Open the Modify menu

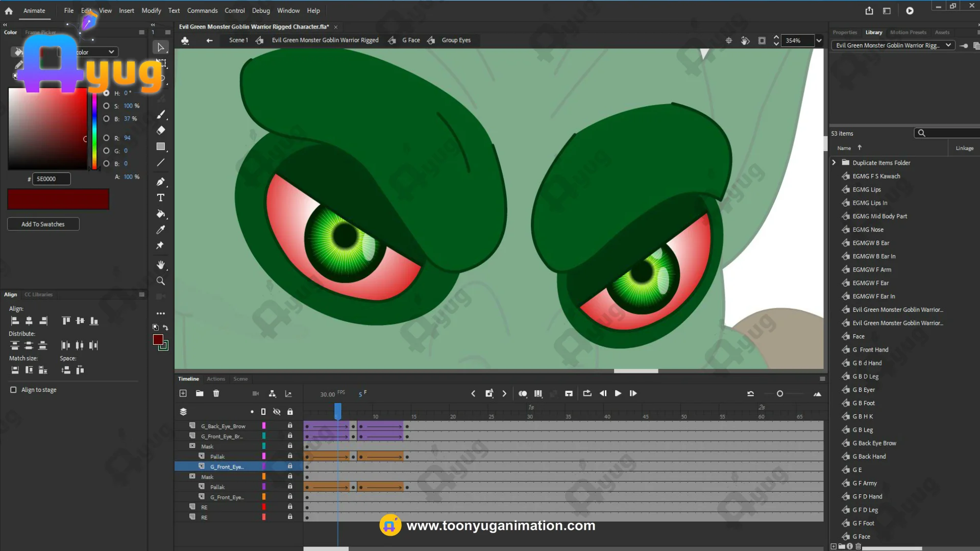151,11
